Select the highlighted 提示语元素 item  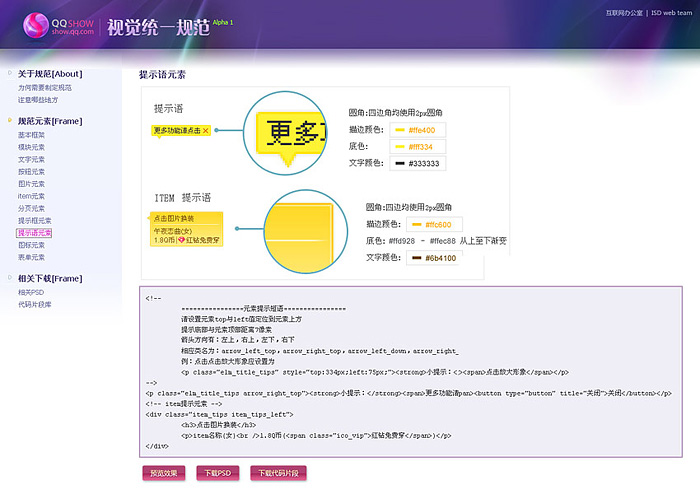(34, 232)
